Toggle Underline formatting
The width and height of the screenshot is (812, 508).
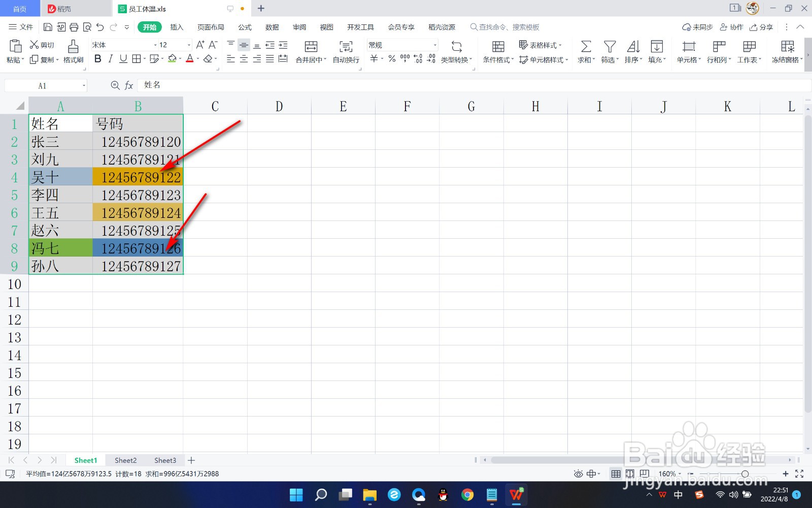pos(123,59)
